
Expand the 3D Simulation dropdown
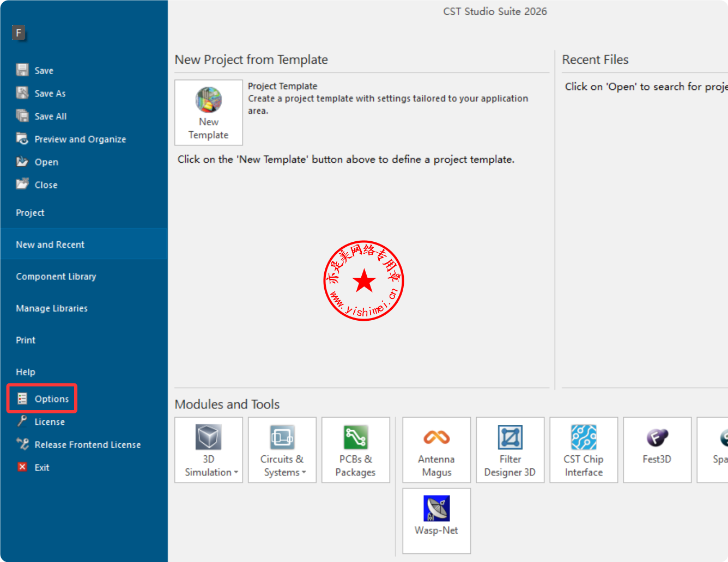coord(236,473)
